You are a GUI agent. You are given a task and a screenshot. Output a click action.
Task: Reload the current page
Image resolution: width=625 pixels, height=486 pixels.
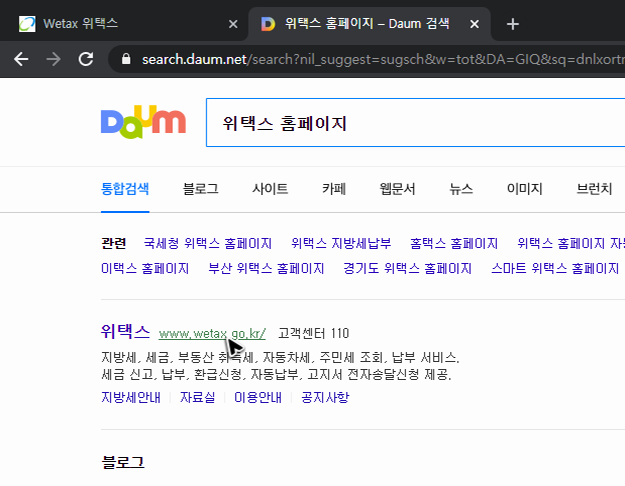click(85, 59)
